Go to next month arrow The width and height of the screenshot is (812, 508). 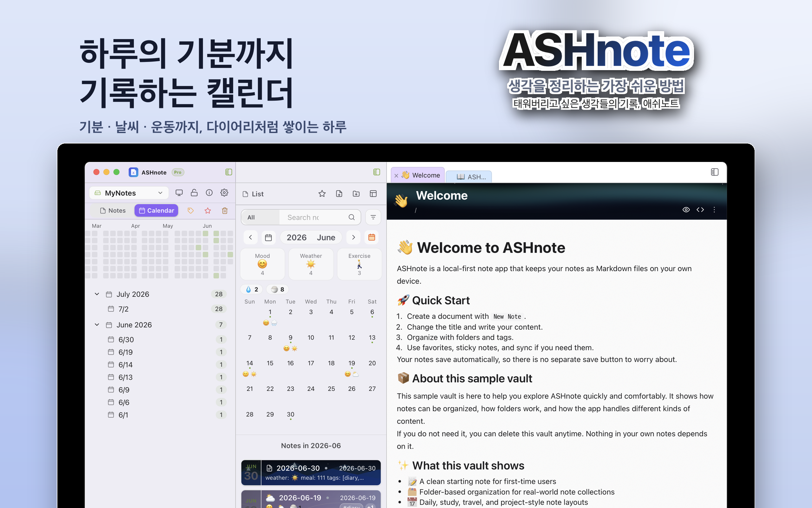[x=353, y=237]
